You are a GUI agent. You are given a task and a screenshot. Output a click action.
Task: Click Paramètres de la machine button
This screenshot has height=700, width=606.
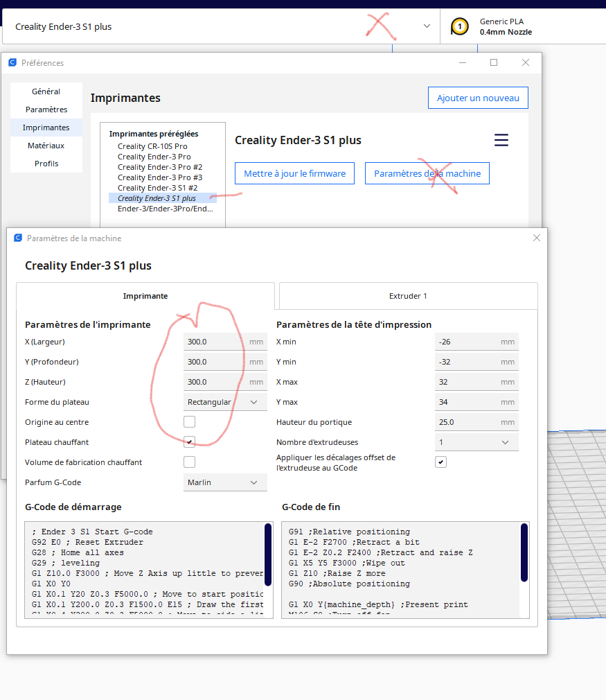point(427,173)
